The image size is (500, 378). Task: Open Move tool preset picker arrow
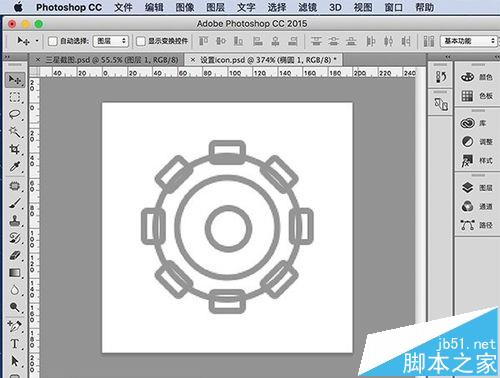[x=37, y=41]
